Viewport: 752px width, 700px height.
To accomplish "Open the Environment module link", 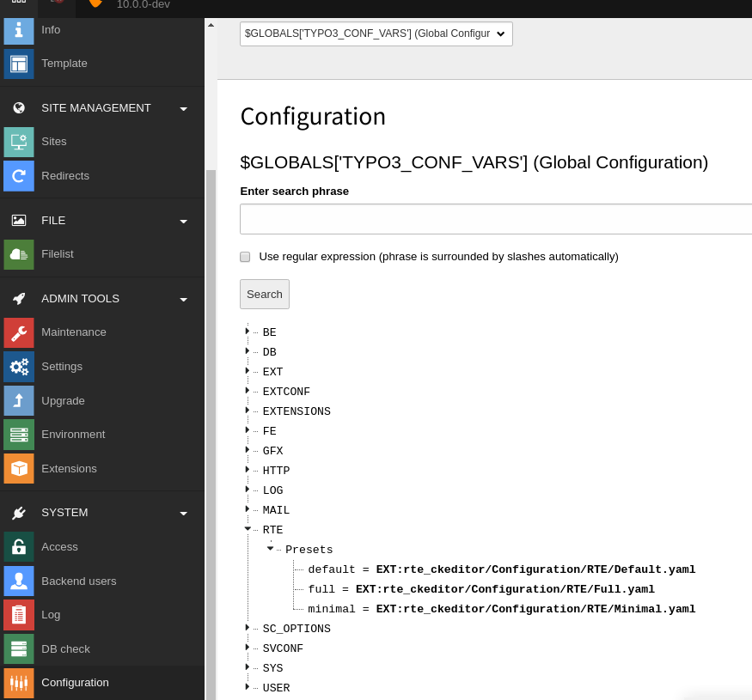I will tap(73, 435).
